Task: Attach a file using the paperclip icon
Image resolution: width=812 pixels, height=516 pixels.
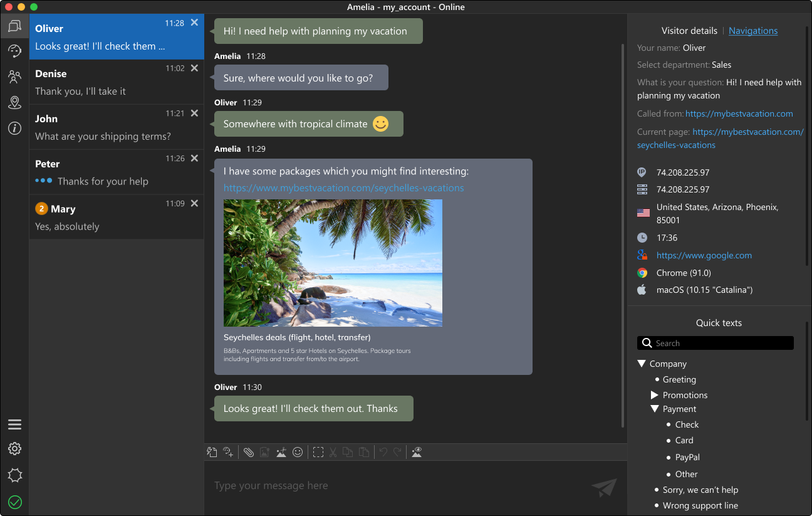Action: click(249, 451)
